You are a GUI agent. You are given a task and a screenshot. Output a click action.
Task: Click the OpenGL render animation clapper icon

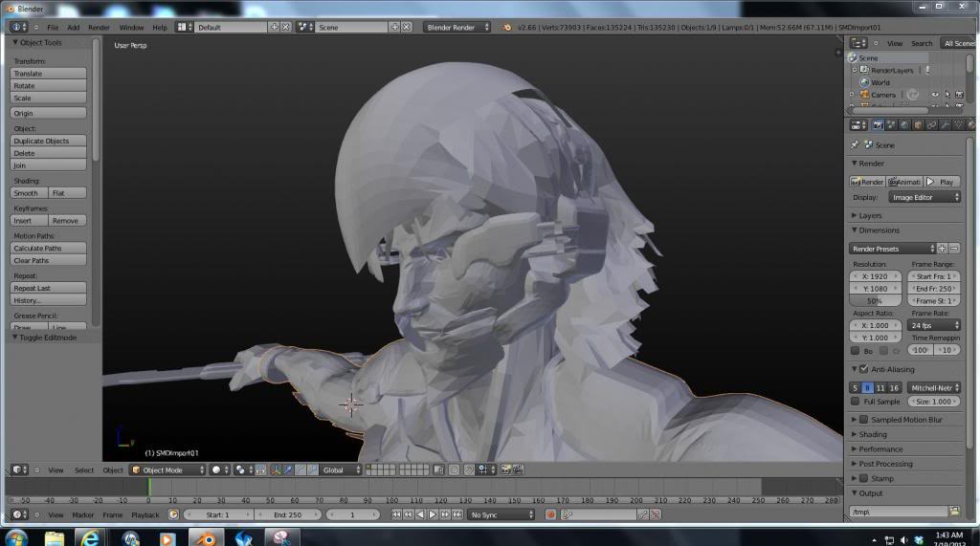tap(518, 470)
